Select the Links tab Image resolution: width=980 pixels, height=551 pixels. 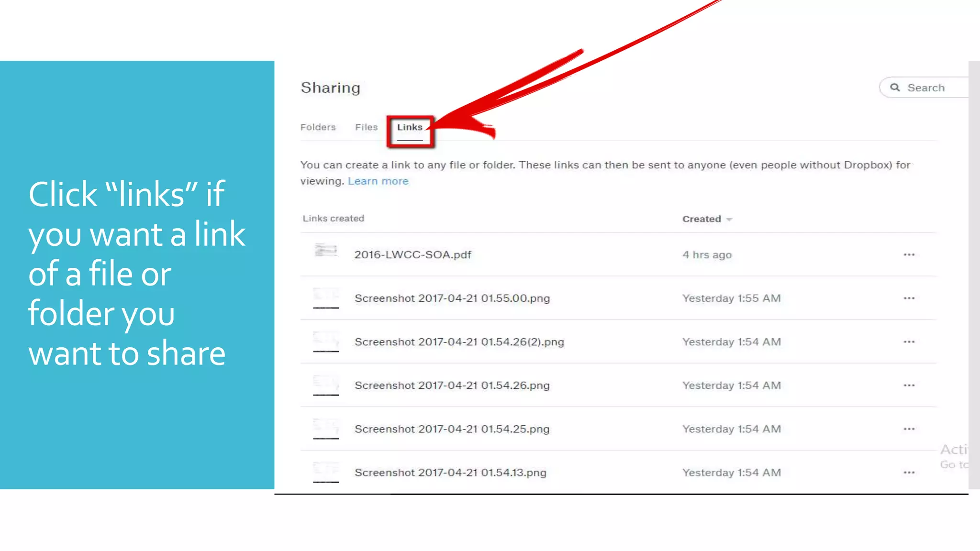point(410,127)
